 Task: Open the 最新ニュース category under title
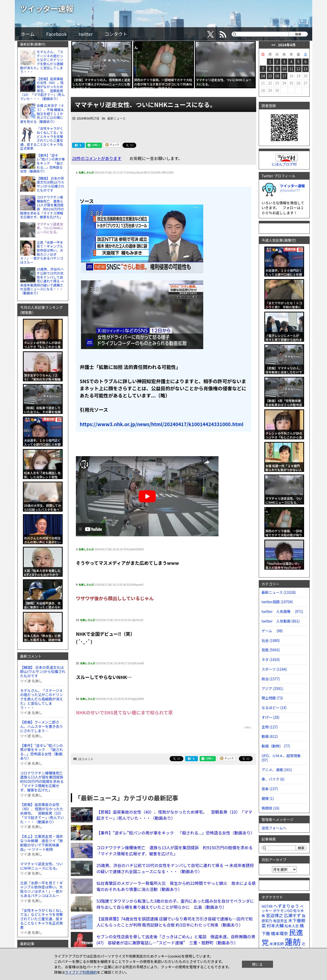tap(116, 119)
